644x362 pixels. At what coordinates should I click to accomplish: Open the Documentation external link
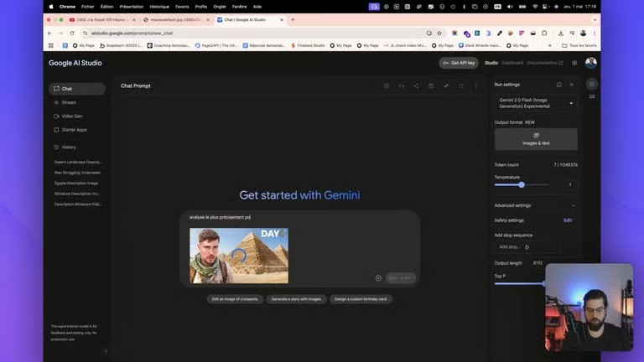tap(544, 63)
